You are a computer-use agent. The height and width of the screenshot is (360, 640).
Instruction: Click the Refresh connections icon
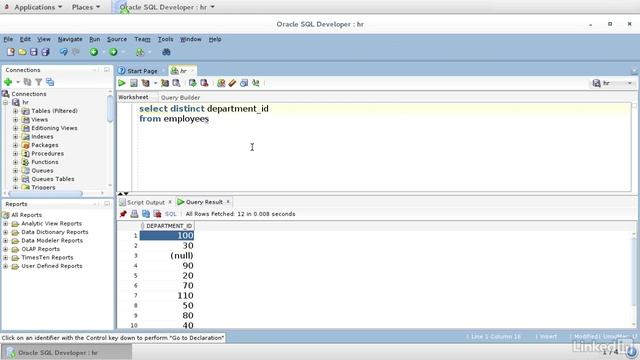click(27, 82)
